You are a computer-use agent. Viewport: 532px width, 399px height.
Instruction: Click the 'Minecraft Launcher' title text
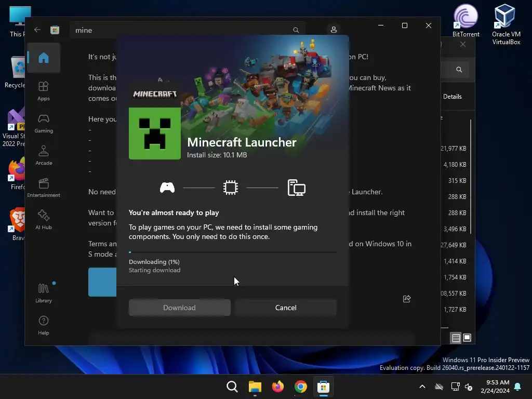click(x=242, y=142)
